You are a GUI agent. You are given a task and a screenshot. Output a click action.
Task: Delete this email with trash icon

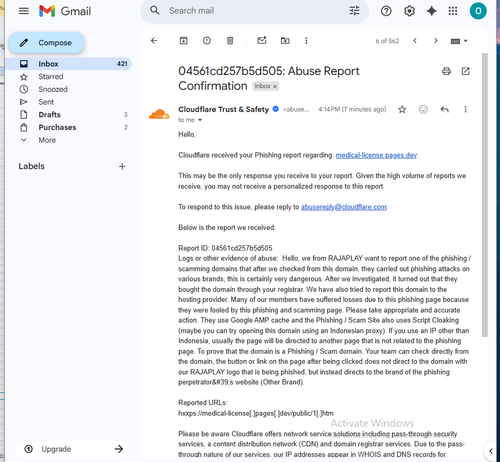click(x=230, y=41)
